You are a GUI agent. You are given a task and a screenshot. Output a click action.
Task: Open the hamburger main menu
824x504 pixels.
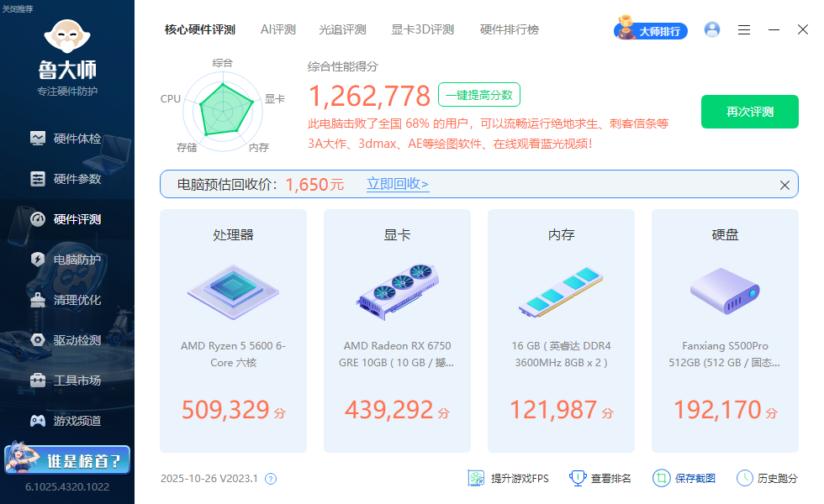(x=744, y=29)
